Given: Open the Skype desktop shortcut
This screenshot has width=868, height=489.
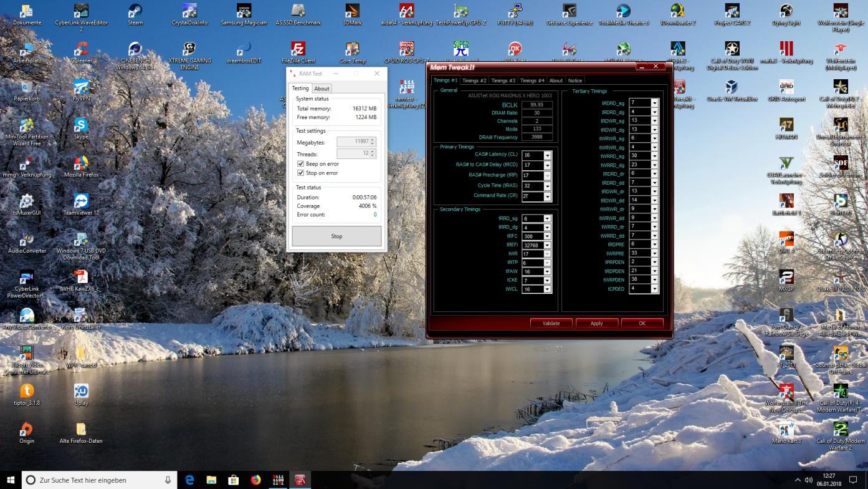Looking at the screenshot, I should [x=81, y=128].
